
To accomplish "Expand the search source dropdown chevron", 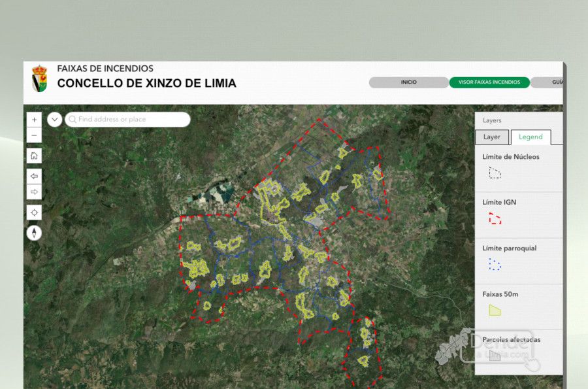I will [x=55, y=119].
